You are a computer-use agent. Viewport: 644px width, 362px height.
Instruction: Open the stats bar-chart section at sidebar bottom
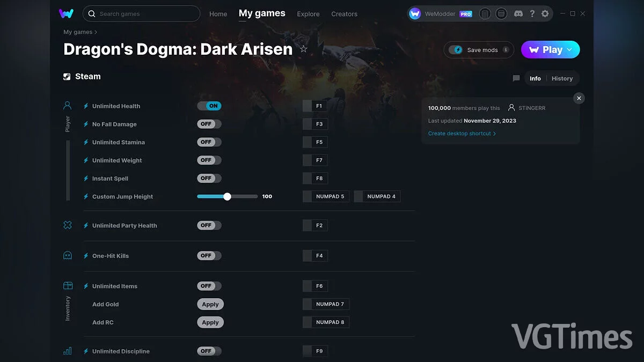pyautogui.click(x=67, y=351)
